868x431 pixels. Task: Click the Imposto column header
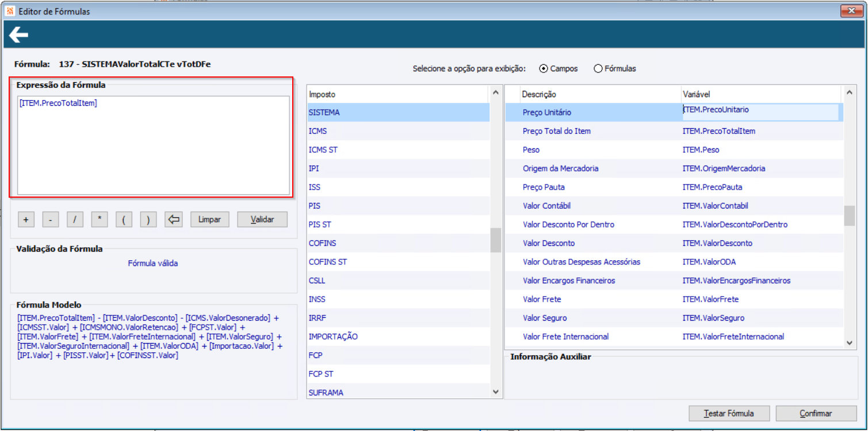point(398,94)
